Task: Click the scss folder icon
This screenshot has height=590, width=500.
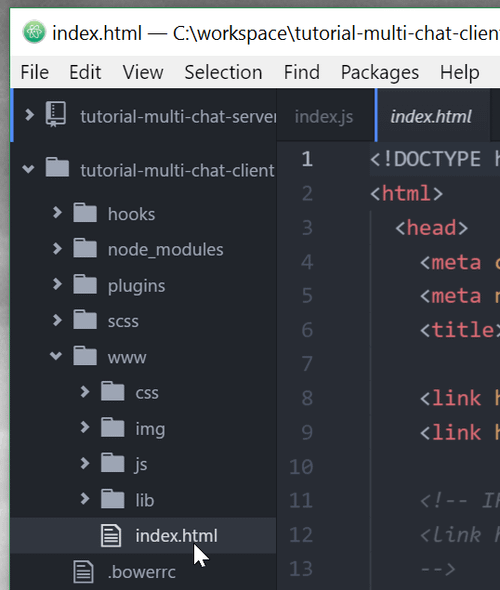Action: tap(85, 319)
